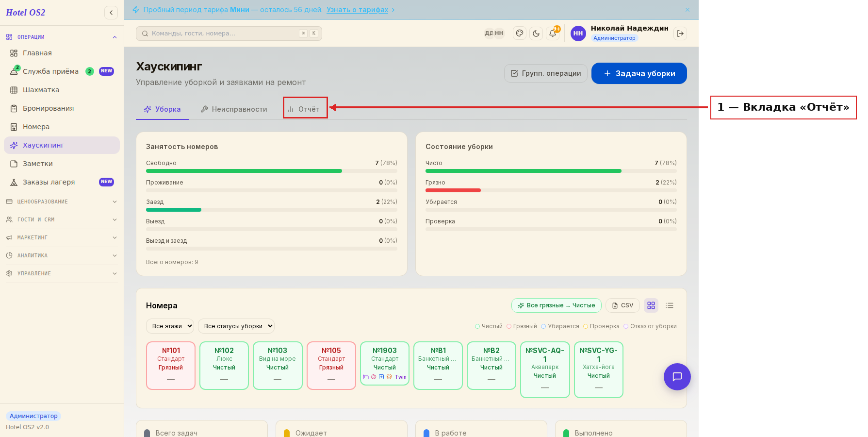Switch rooms to grid view
This screenshot has height=437, width=868.
point(651,305)
